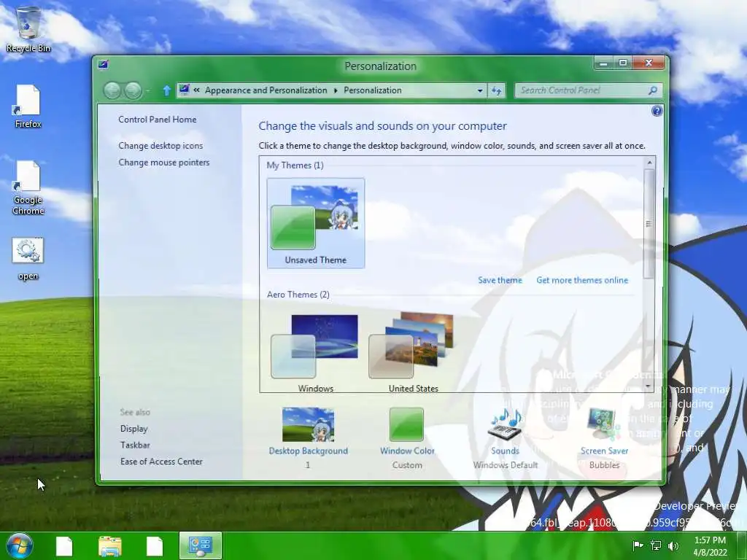Select the Firefox desktop shortcut
Viewport: 747px width, 560px height.
pyautogui.click(x=28, y=106)
